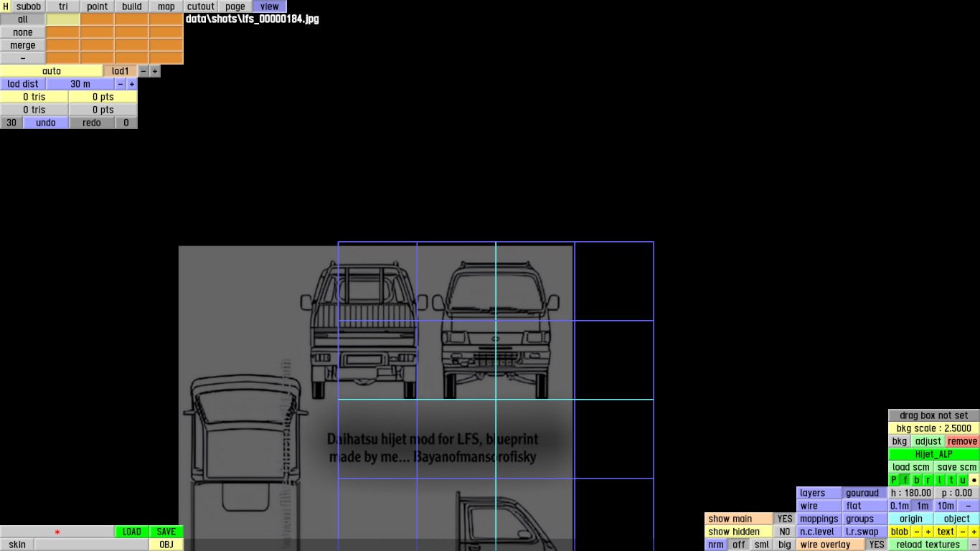Decrease lod distance using the minus button
This screenshot has width=980, height=551.
pyautogui.click(x=121, y=84)
